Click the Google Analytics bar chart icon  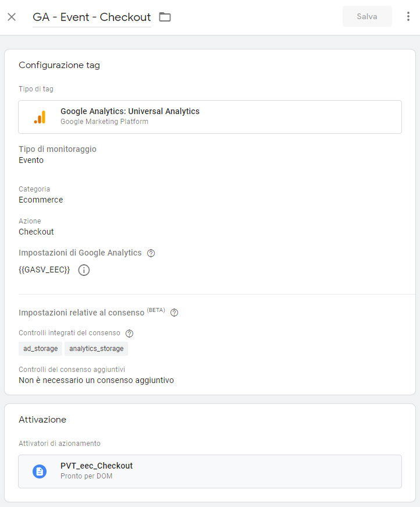pos(40,117)
